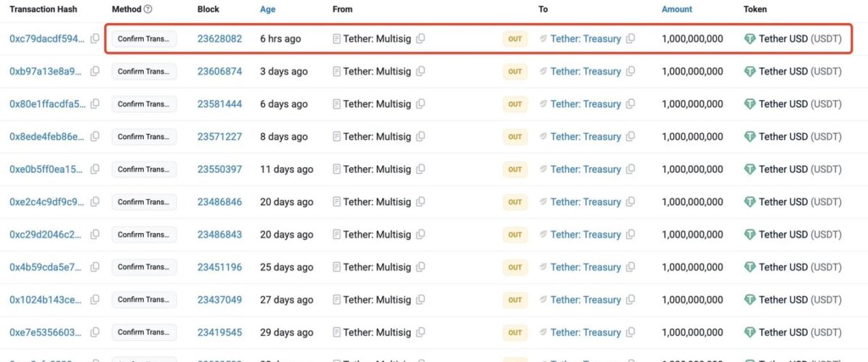Click contract document icon in block 23606874 row

(x=336, y=72)
